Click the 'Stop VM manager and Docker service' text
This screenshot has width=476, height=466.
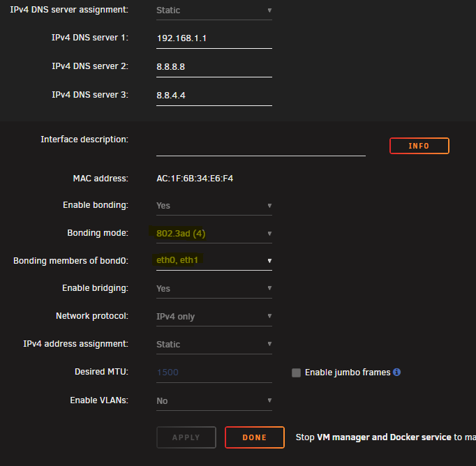373,437
